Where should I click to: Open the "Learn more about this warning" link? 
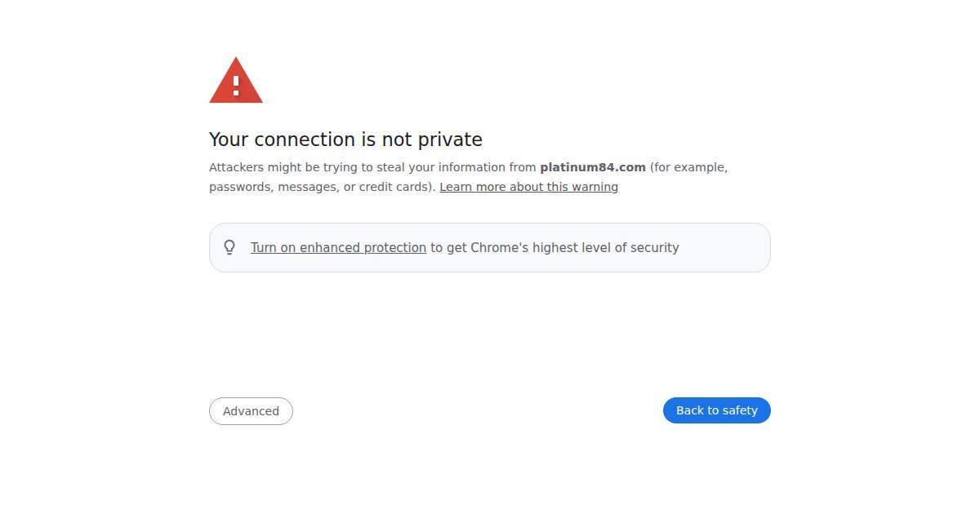click(x=528, y=187)
